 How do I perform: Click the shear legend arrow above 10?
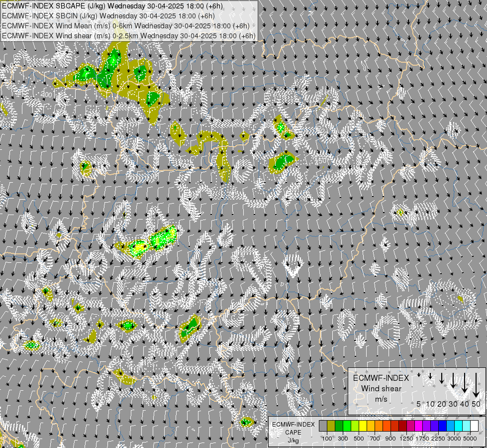pos(430,376)
